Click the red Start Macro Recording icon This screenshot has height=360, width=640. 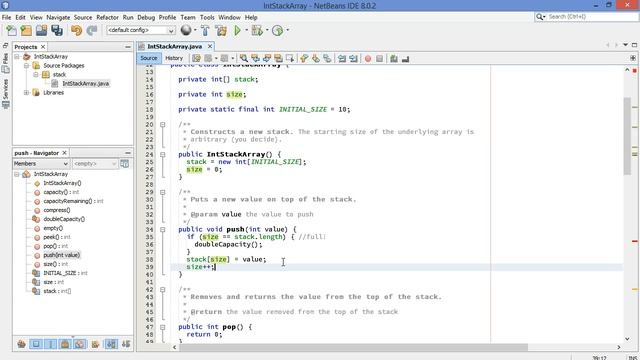[x=368, y=59]
